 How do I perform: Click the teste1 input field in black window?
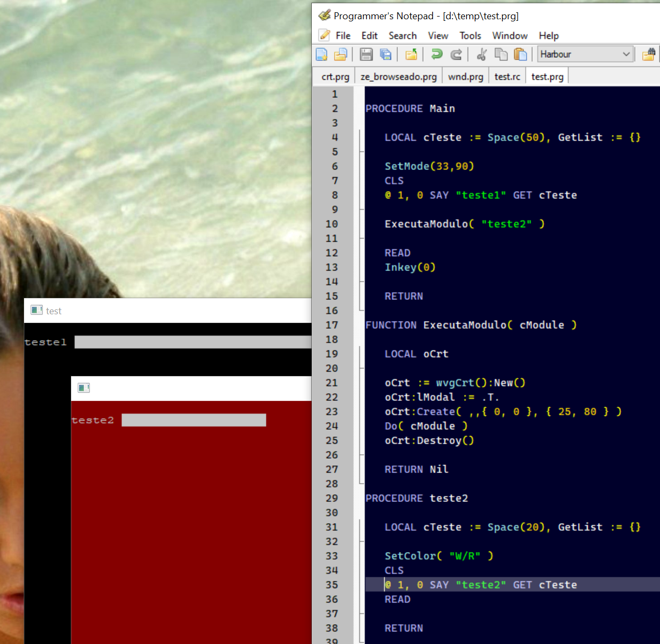(193, 342)
